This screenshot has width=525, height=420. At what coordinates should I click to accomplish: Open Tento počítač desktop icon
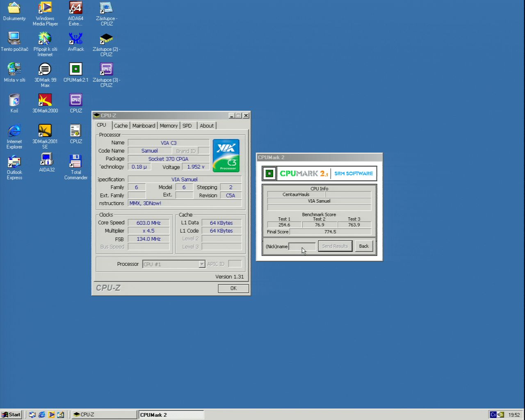14,39
